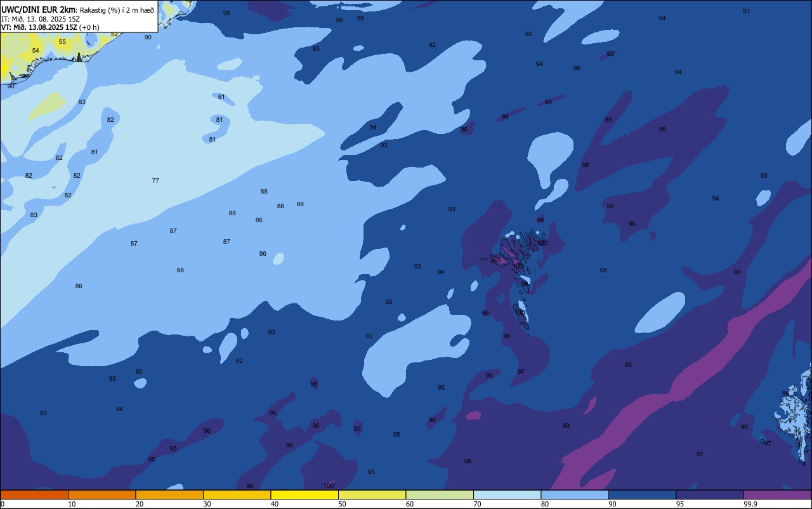The height and width of the screenshot is (509, 812).
Task: Click the purple above-99.9 legend swatch
Action: click(777, 494)
